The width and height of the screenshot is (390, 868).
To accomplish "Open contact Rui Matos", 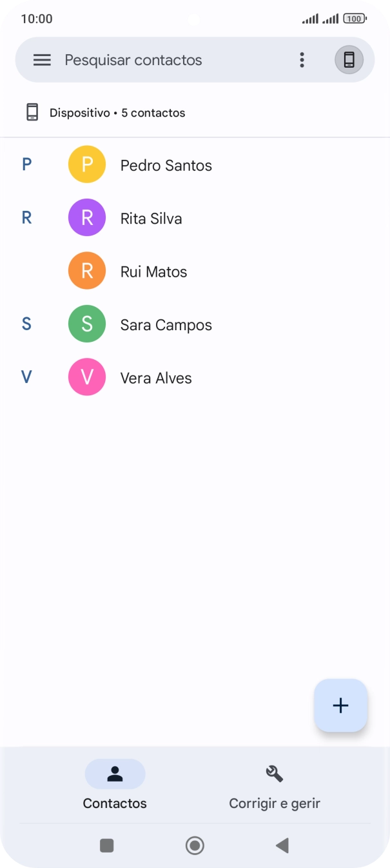I will (154, 272).
